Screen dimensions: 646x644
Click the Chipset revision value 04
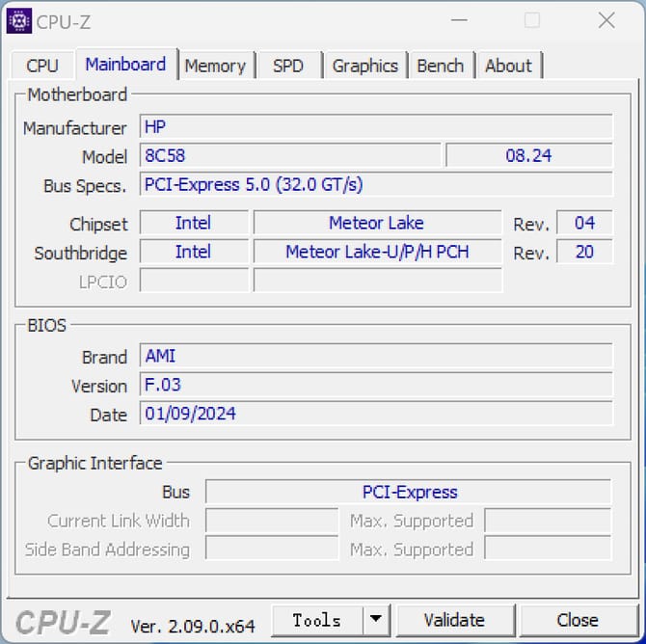584,223
